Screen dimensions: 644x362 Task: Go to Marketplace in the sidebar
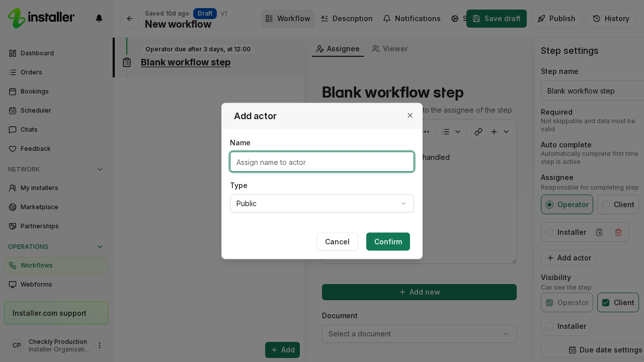pyautogui.click(x=56, y=207)
